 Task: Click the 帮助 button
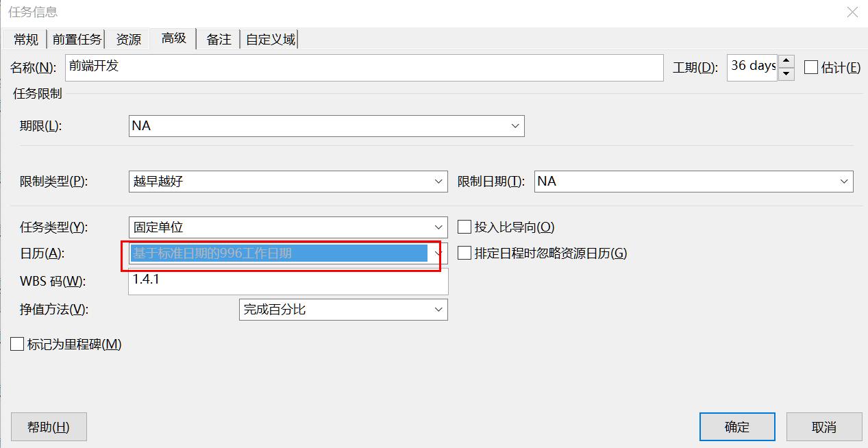click(48, 426)
